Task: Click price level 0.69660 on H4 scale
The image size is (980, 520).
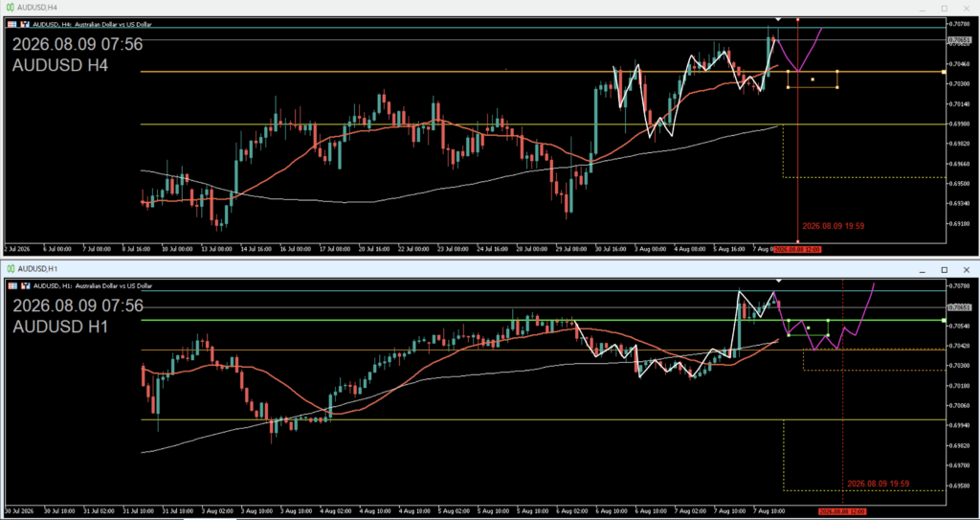Action: click(x=961, y=164)
